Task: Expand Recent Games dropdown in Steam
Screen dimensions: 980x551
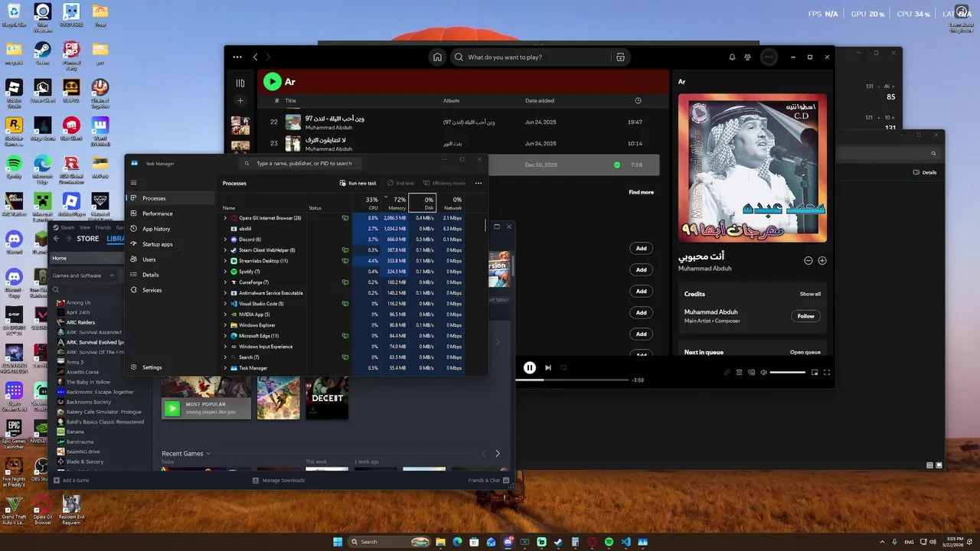Action: [186, 453]
